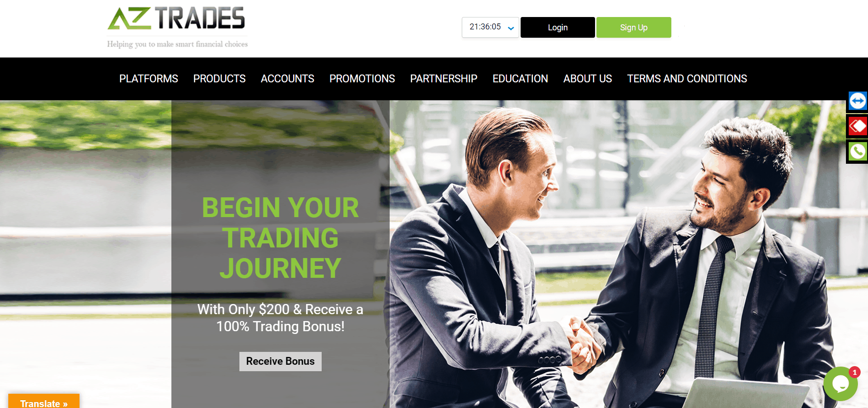Open the Products menu
Image resolution: width=868 pixels, height=408 pixels.
point(219,79)
